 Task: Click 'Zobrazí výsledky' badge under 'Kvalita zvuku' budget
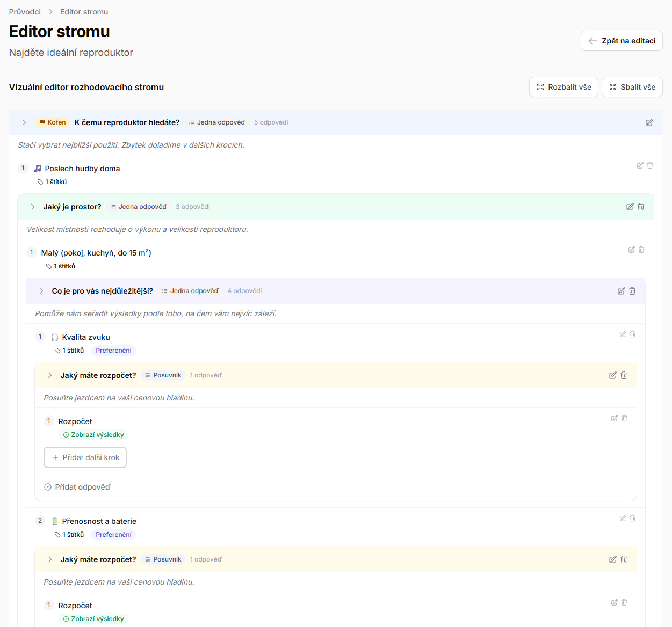pyautogui.click(x=93, y=435)
